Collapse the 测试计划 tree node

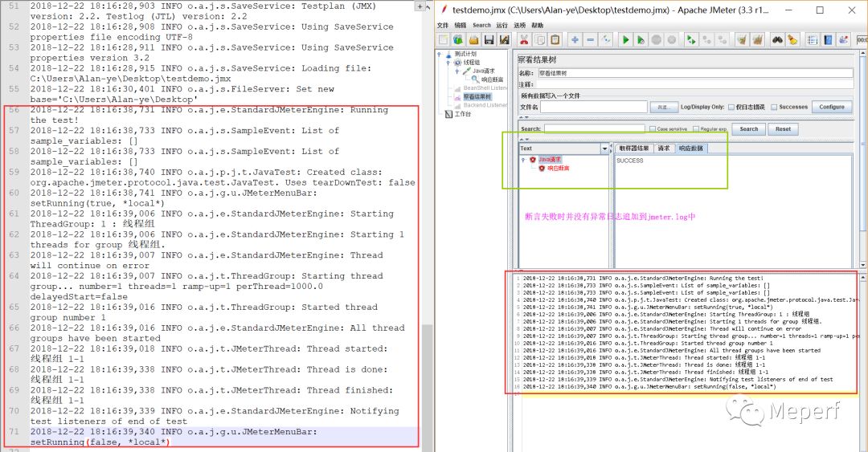(x=440, y=55)
